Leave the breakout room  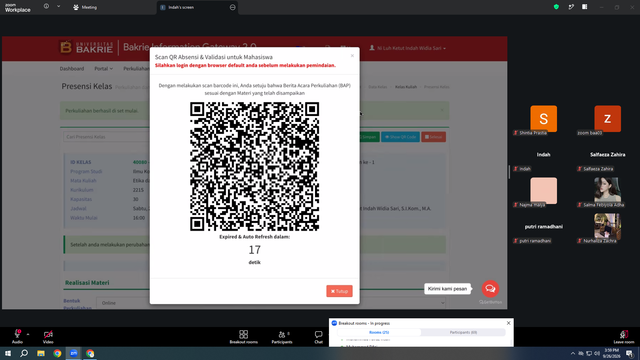[x=624, y=337]
